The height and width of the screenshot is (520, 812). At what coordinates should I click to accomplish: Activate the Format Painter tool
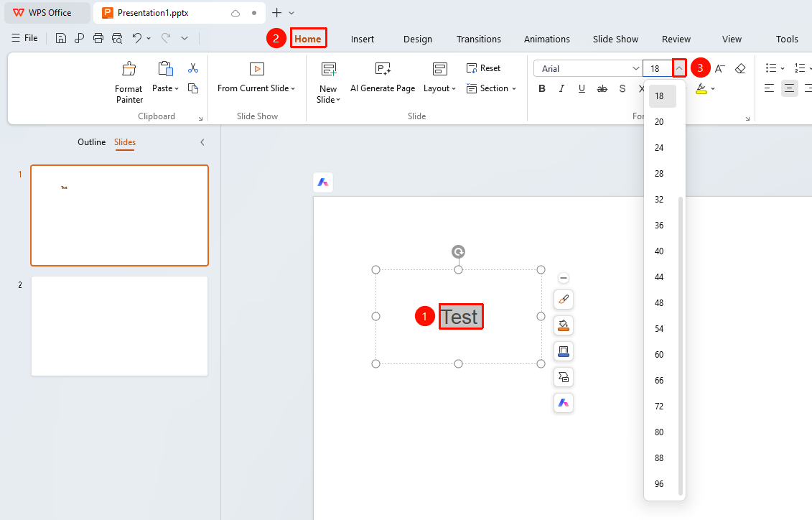pos(129,83)
